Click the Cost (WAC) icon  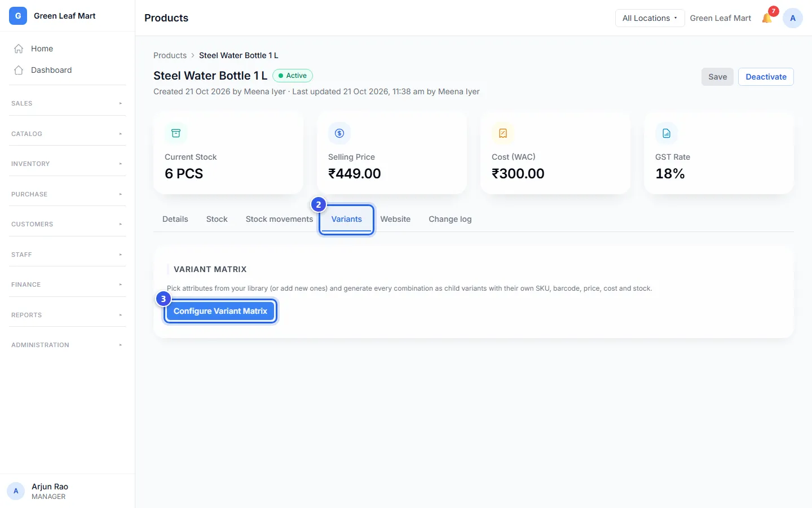(x=503, y=133)
